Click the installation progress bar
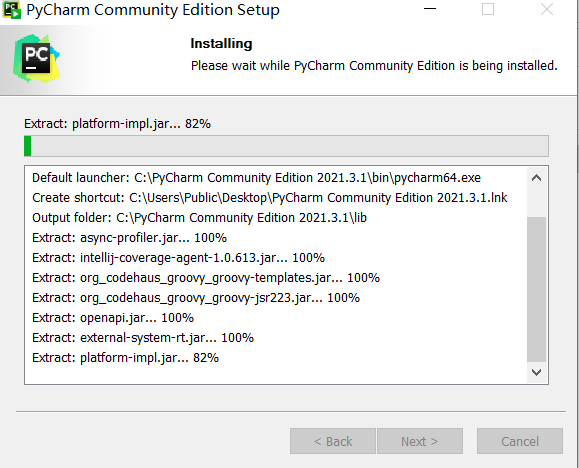This screenshot has width=579, height=468. pos(286,146)
